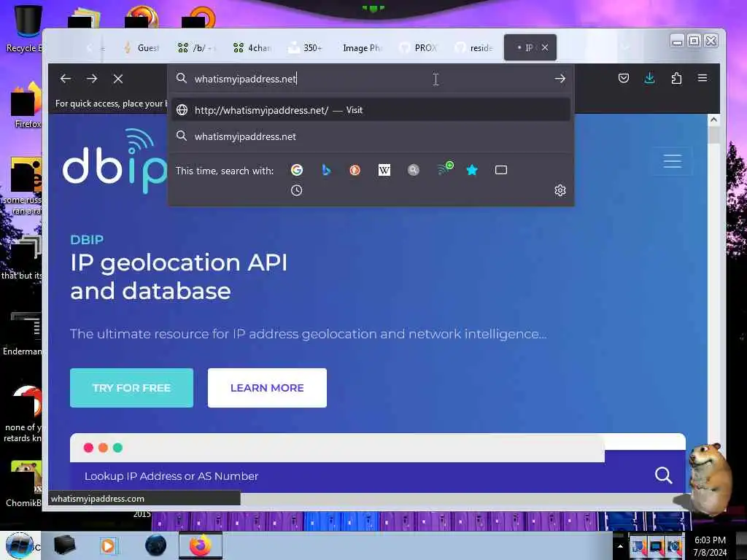747x560 pixels.
Task: Stop loading the page with X
Action: click(x=118, y=79)
